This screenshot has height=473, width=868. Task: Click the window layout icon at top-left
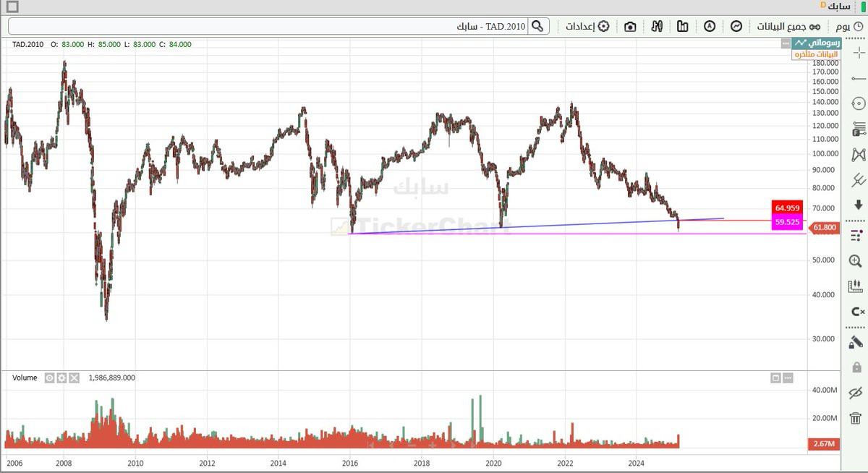[12, 7]
